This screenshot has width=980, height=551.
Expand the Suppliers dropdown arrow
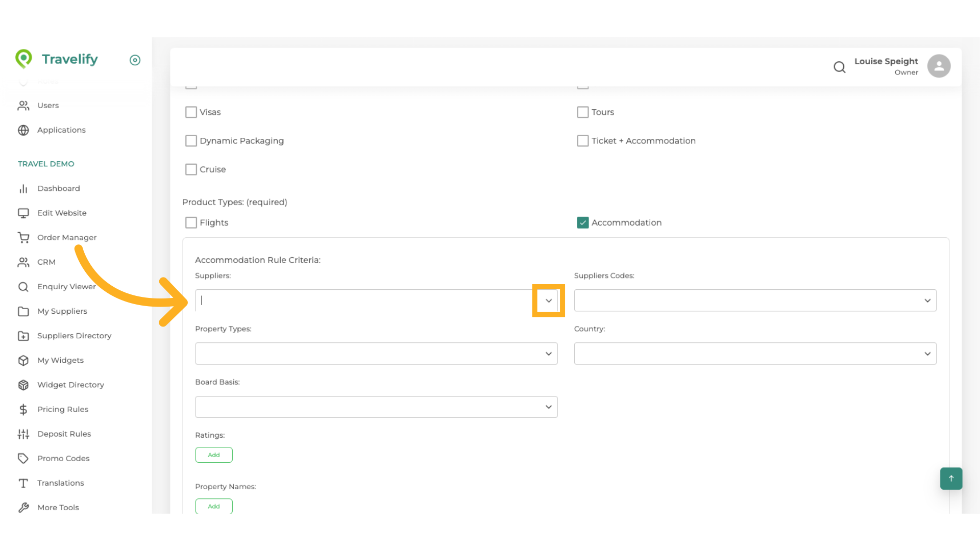[548, 300]
